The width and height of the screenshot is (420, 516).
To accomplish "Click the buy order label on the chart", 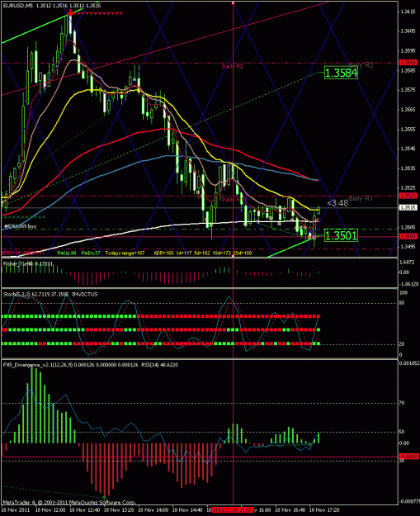I will (21, 226).
